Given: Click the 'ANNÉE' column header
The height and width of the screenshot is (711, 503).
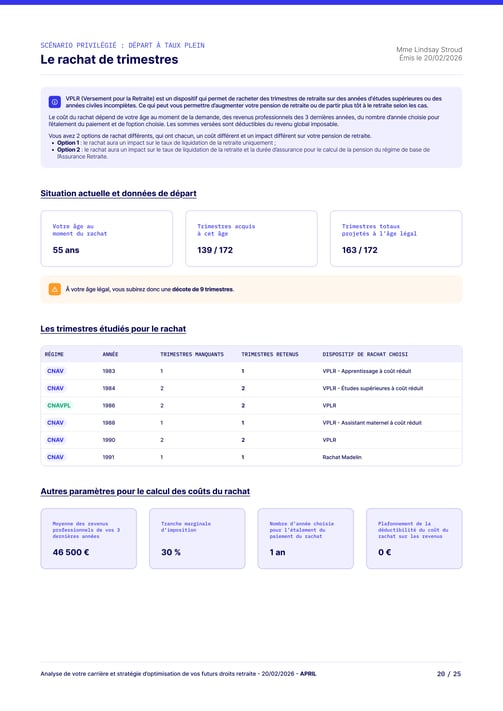Looking at the screenshot, I should click(x=110, y=354).
